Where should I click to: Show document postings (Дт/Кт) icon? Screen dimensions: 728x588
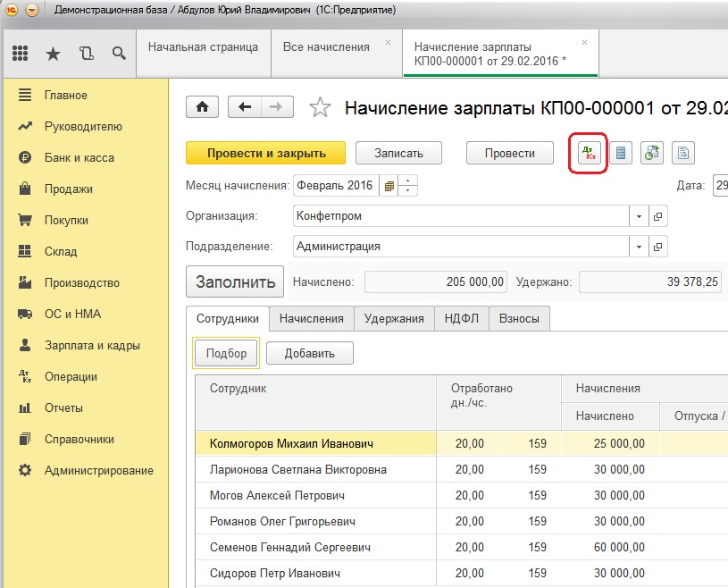[589, 153]
